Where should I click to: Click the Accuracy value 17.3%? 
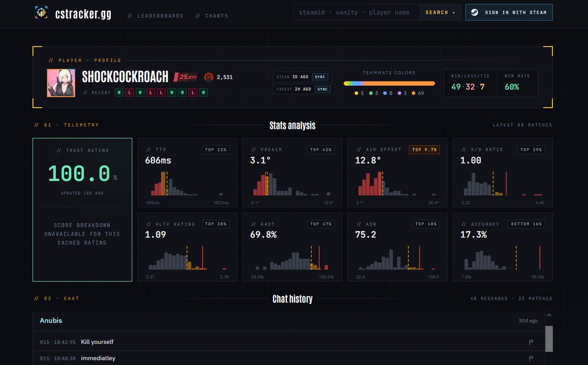[473, 235]
